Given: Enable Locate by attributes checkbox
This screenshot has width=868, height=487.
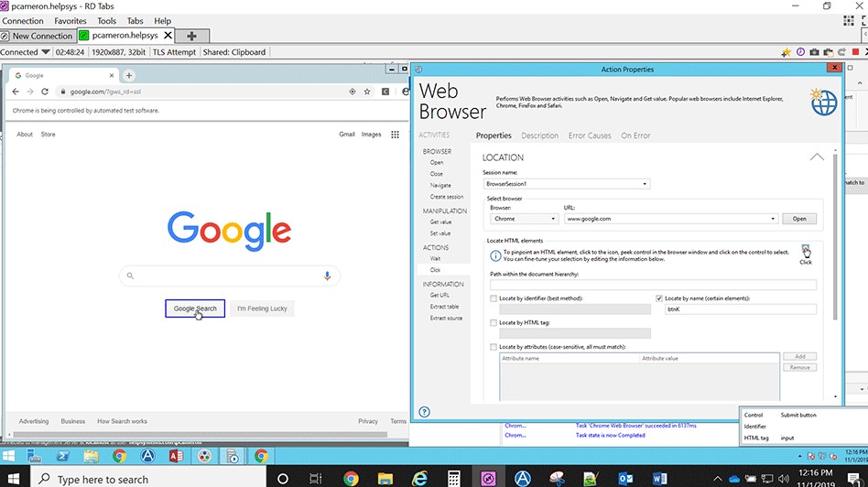Looking at the screenshot, I should coord(494,347).
